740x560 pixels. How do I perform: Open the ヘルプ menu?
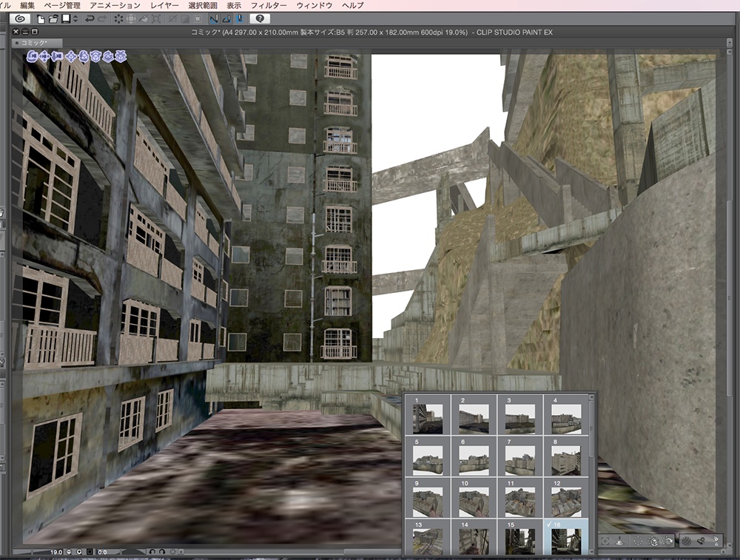click(352, 5)
